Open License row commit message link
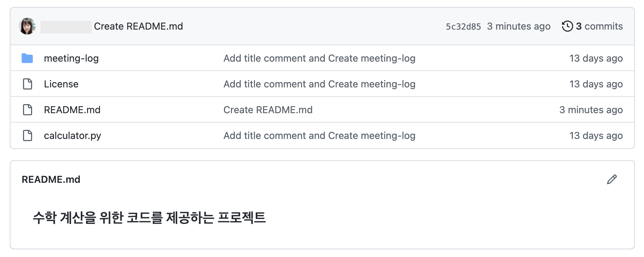The image size is (644, 257). click(x=319, y=84)
